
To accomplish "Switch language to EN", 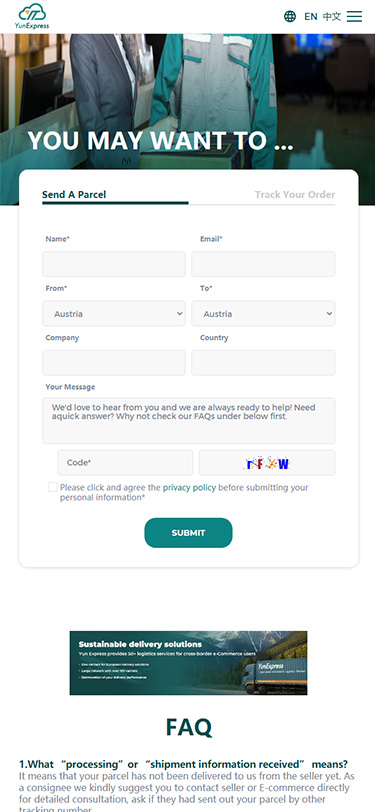I will 311,17.
